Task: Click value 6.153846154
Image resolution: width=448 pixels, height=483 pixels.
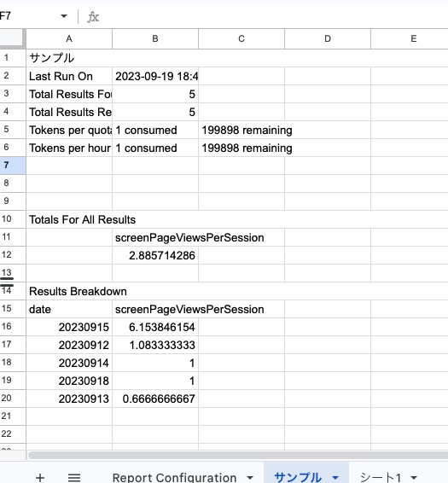Action: coord(155,327)
